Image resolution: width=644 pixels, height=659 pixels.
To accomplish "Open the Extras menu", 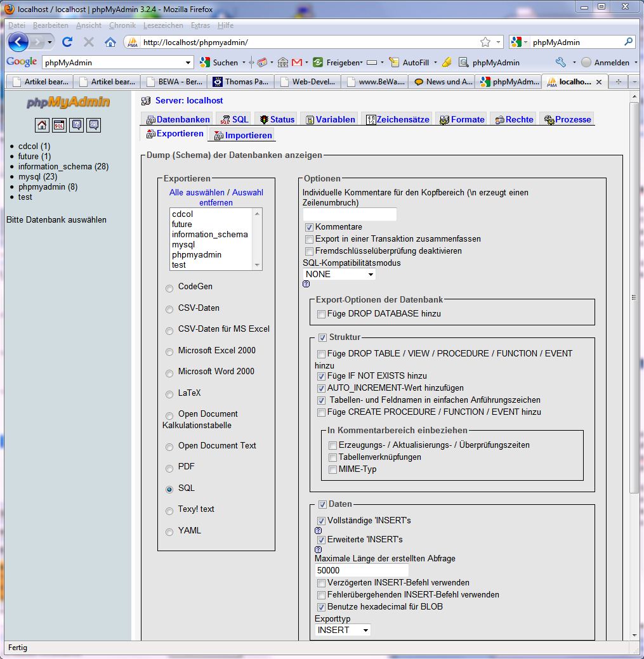I will [200, 25].
